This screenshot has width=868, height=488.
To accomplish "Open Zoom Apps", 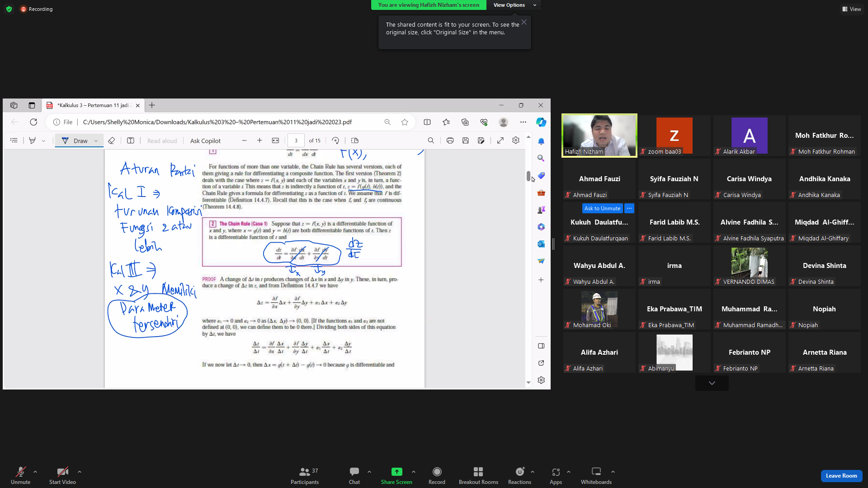I will (x=556, y=475).
